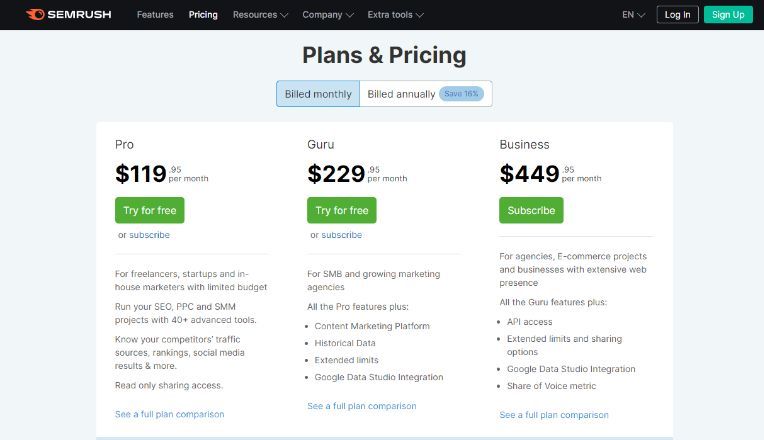
Task: Open full plan comparison under Business
Action: point(554,415)
